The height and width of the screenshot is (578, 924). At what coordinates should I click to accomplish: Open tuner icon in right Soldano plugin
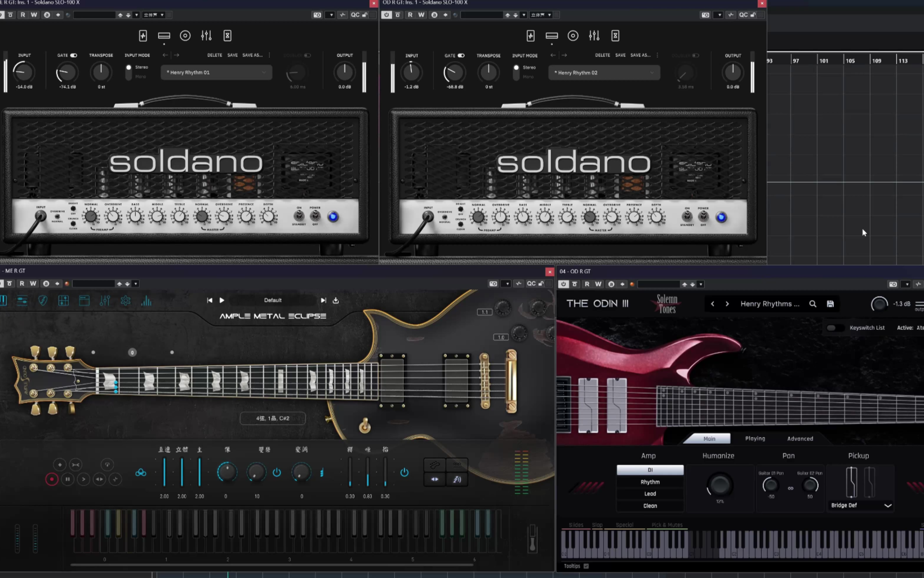531,36
